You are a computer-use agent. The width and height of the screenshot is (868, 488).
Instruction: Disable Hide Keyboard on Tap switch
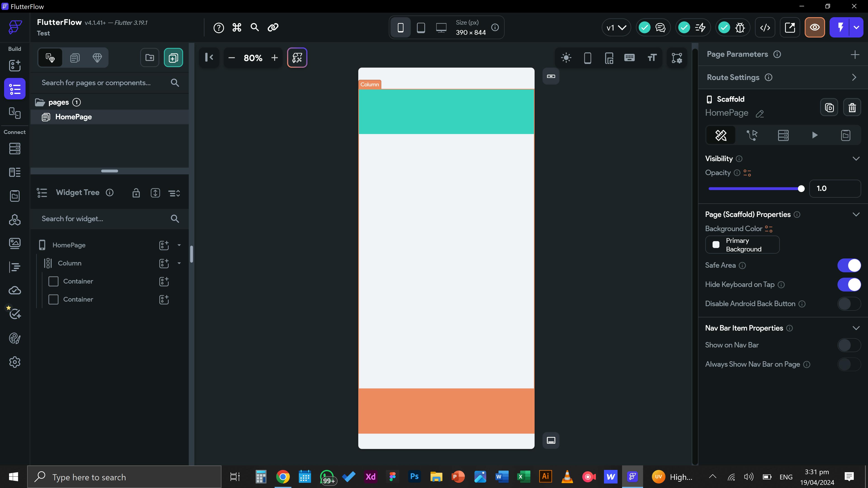[849, 285]
